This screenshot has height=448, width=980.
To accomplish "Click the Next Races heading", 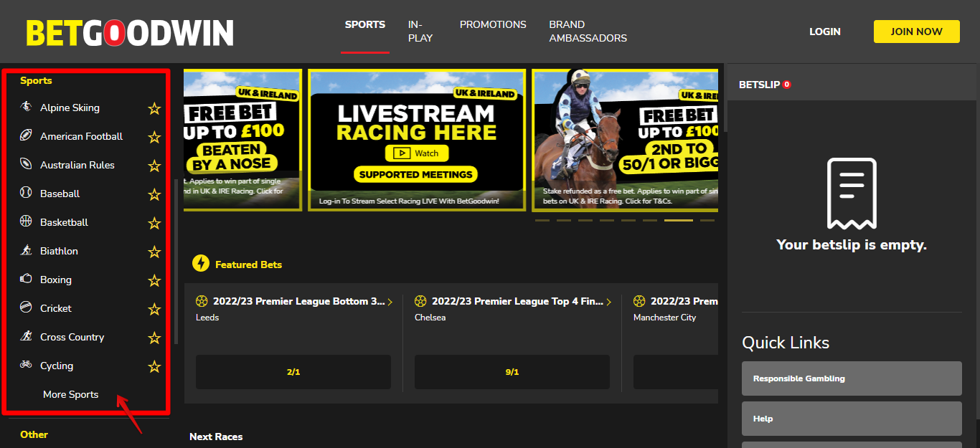I will coord(216,437).
